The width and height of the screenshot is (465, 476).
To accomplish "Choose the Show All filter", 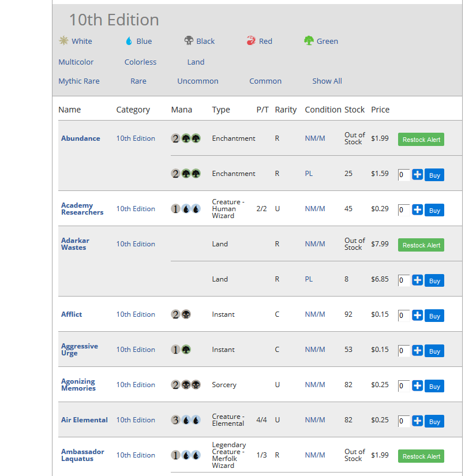I will click(x=327, y=81).
